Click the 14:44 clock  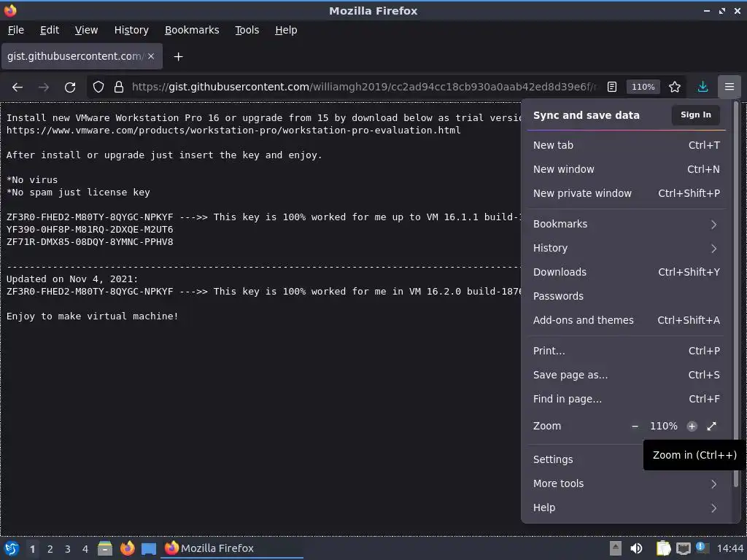[x=729, y=548]
